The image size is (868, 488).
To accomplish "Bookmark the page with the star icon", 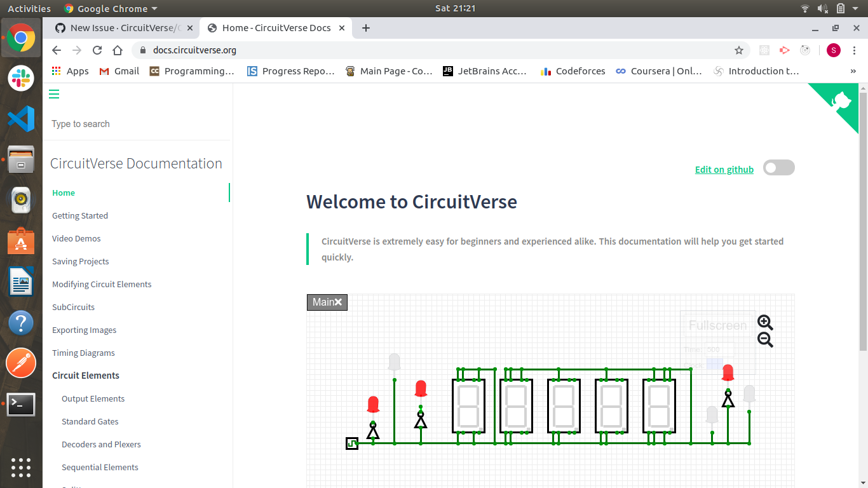I will pos(738,50).
